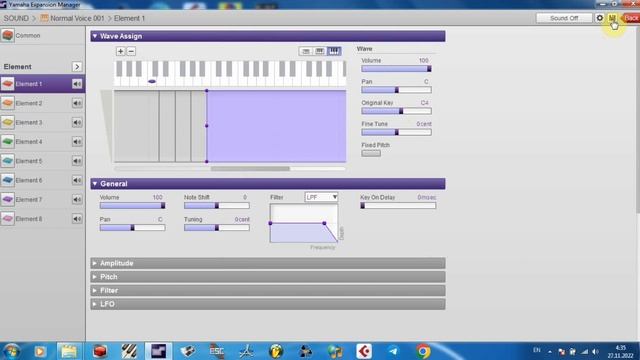640x360 pixels.
Task: Click the Element 1 breadcrumb
Action: (x=129, y=18)
